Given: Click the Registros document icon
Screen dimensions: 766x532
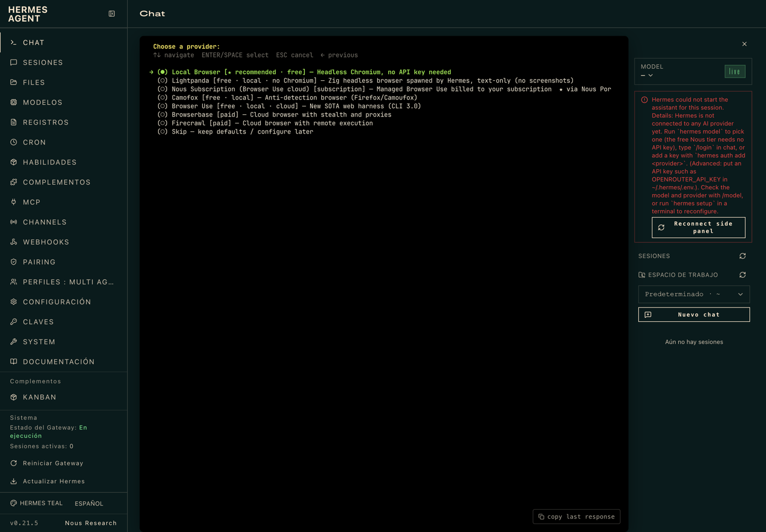Looking at the screenshot, I should (14, 122).
